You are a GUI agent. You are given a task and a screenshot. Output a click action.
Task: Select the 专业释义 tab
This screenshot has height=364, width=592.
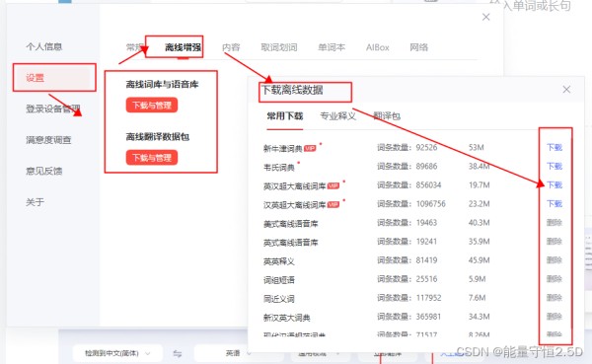(337, 116)
